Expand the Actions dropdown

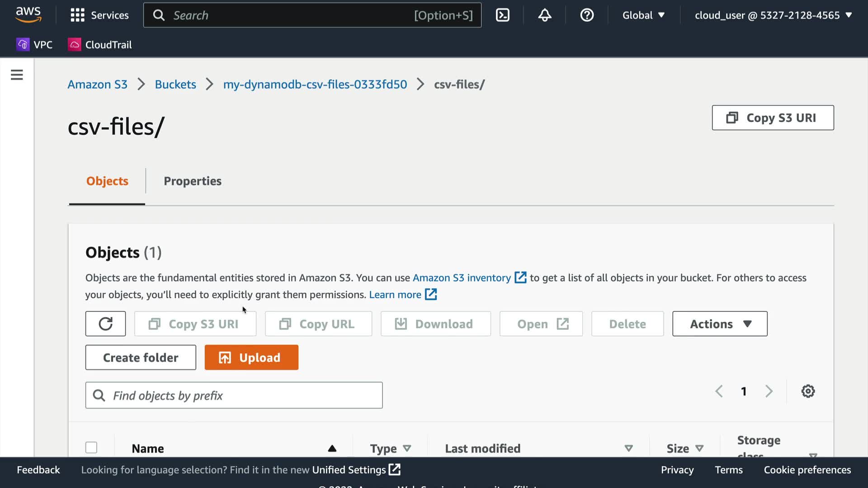coord(719,324)
